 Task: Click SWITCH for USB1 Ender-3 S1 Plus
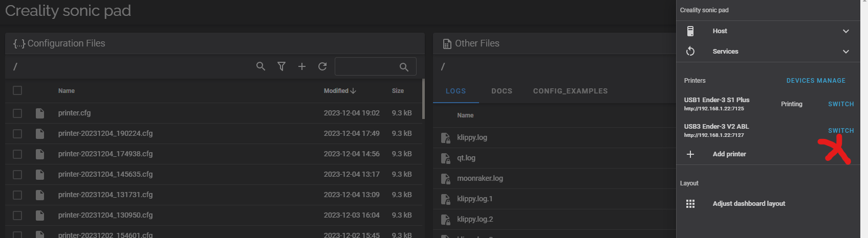pos(841,104)
